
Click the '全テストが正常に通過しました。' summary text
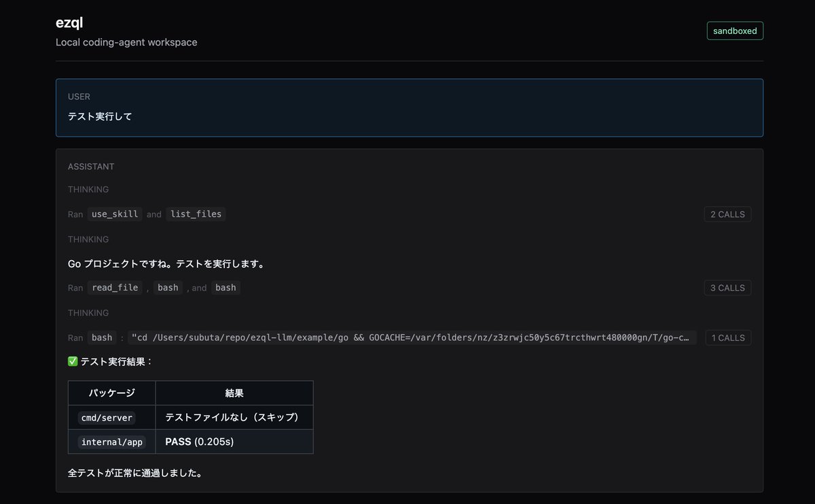tap(135, 472)
